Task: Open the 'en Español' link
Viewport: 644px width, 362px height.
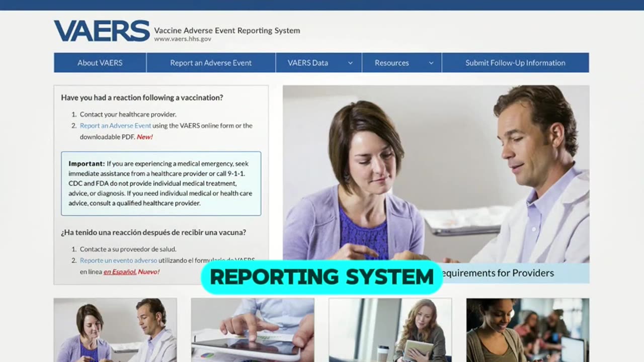Action: pyautogui.click(x=120, y=271)
